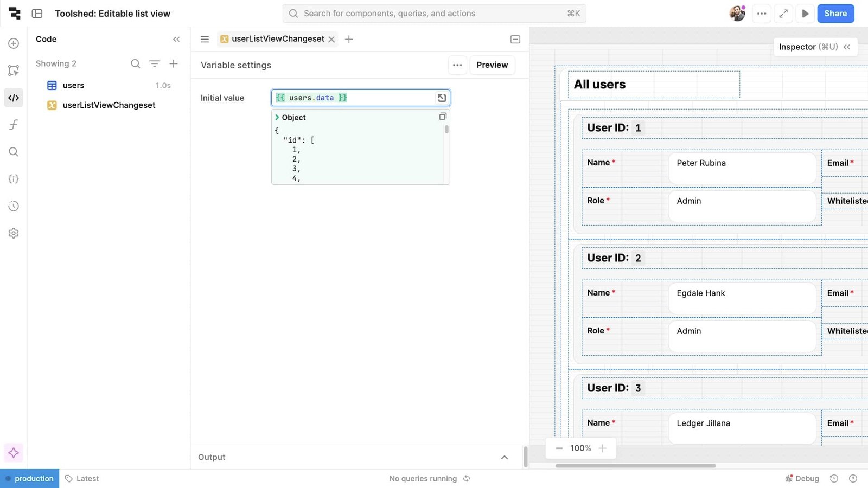Viewport: 868px width, 488px height.
Task: Reset initial value with the revert icon
Action: [x=442, y=98]
